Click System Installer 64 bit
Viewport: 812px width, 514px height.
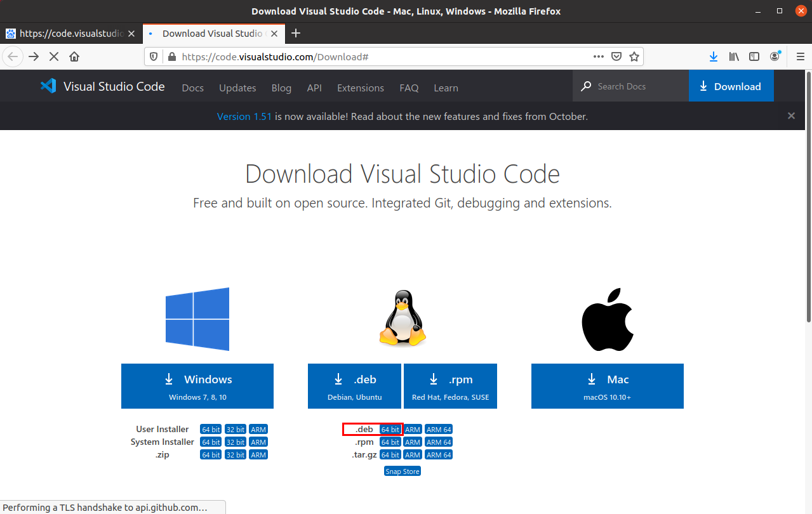click(x=211, y=442)
